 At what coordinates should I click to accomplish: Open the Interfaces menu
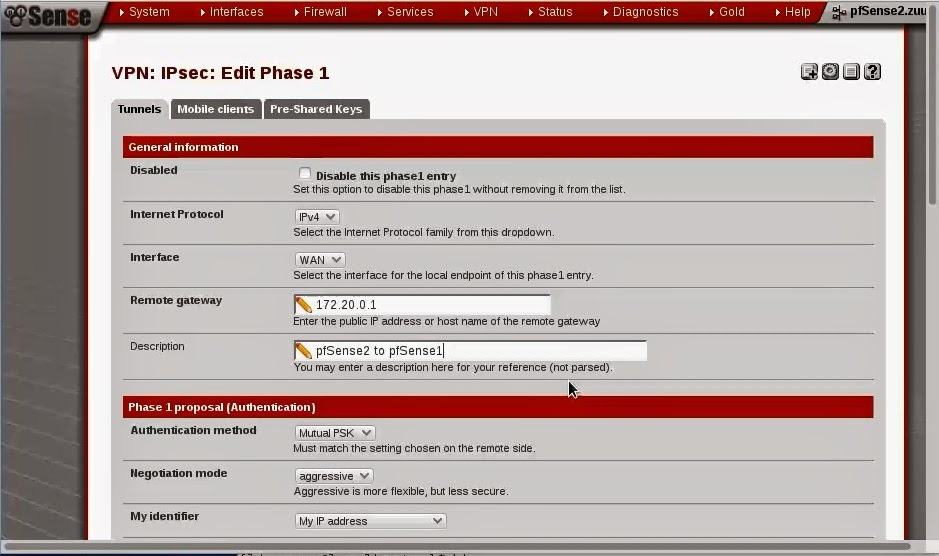tap(232, 12)
